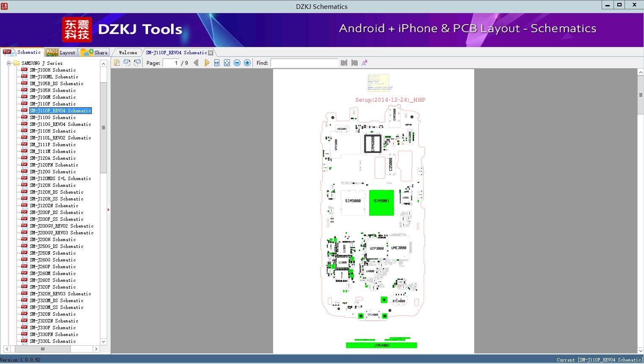Screen dimensions: 644x364
Task: Open the PADS Layout tab
Action: [61, 53]
